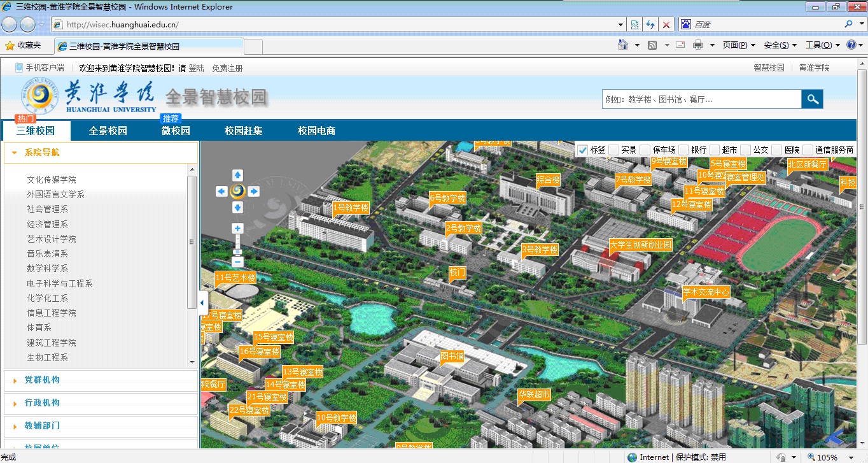
Task: Click the RSS Feeds icon
Action: pos(652,45)
